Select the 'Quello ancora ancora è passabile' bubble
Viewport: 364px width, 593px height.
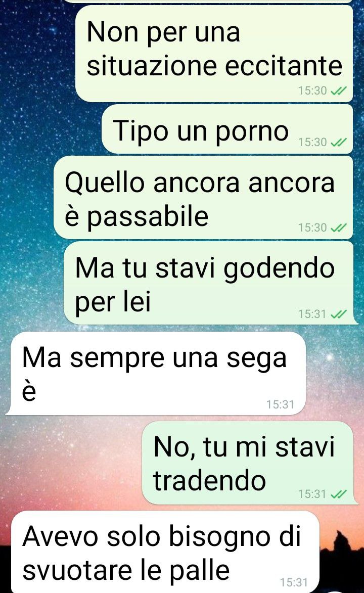pos(204,198)
